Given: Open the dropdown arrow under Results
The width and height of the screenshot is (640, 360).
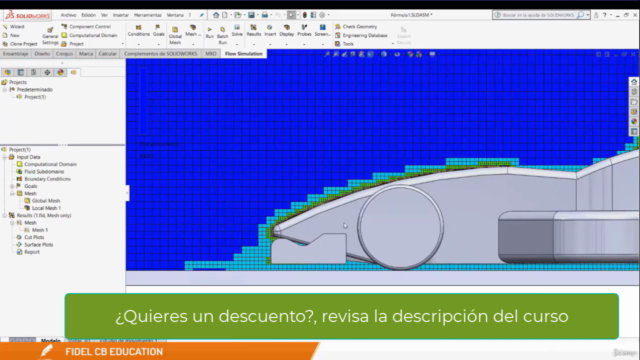Looking at the screenshot, I should tap(253, 44).
